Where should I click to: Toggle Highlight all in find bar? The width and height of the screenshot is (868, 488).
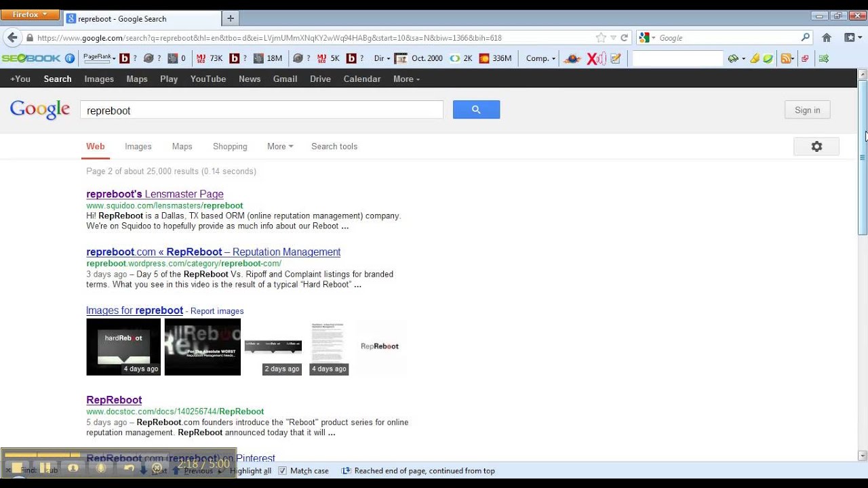[x=250, y=470]
